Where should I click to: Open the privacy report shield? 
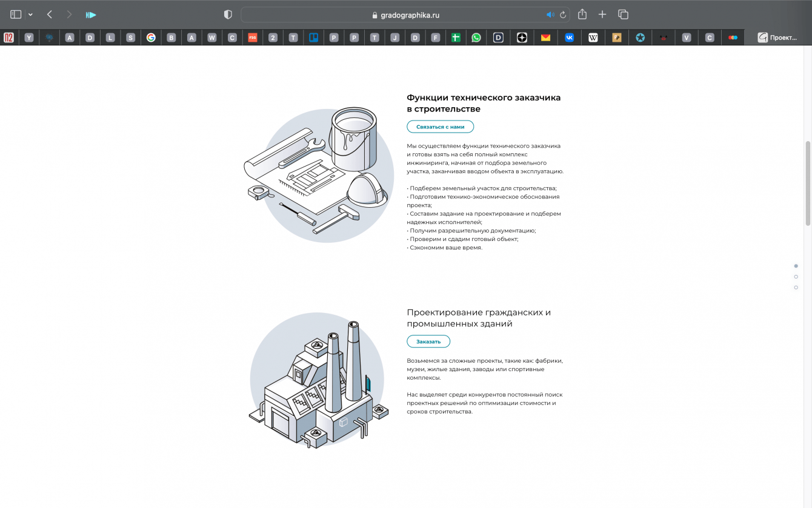click(x=228, y=15)
